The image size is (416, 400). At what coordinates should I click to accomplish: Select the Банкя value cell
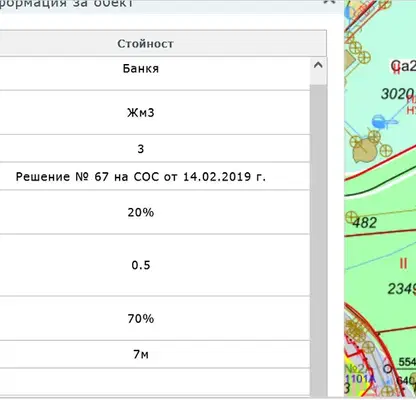tap(141, 69)
